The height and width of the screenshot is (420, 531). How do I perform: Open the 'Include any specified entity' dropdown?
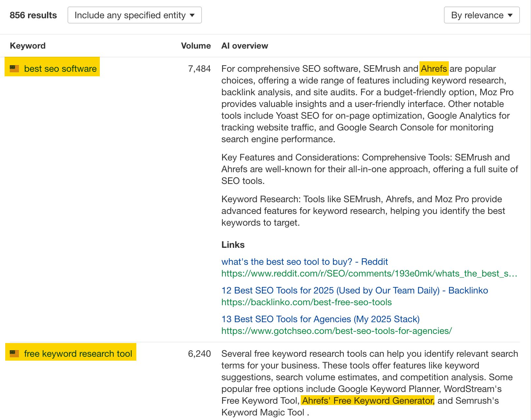click(134, 15)
